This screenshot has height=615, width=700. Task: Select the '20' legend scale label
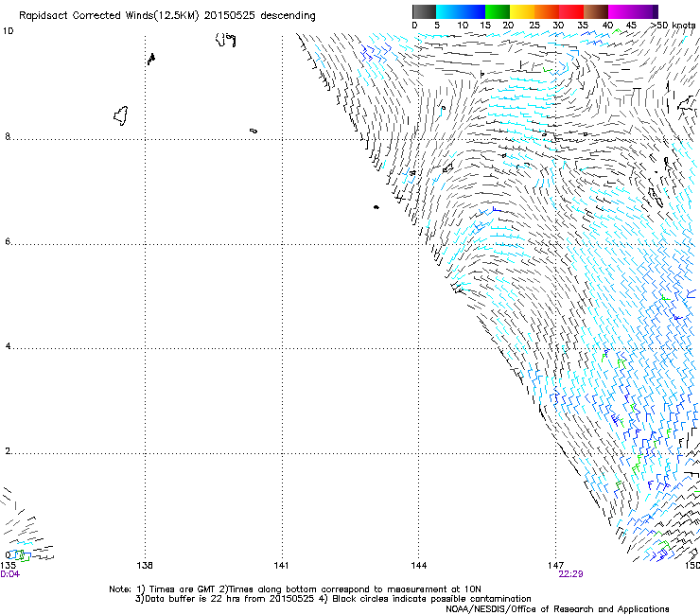[508, 26]
